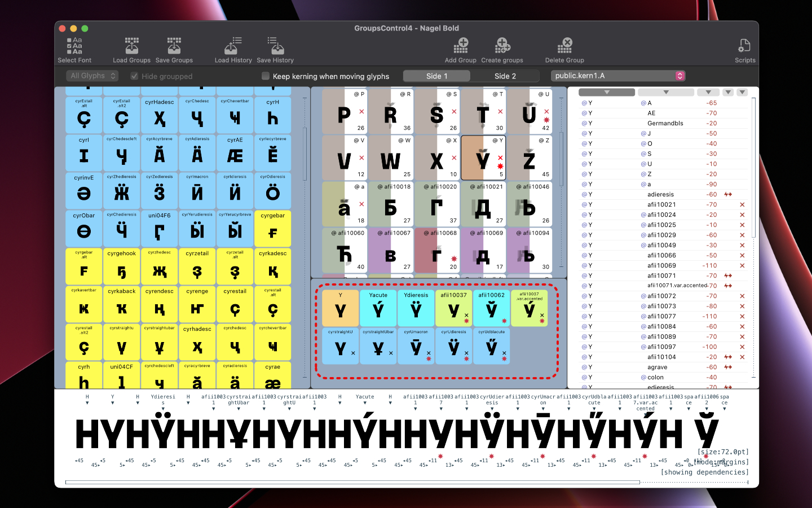The width and height of the screenshot is (812, 508).
Task: Enable Keep kerning when moving glyphs
Action: (266, 76)
